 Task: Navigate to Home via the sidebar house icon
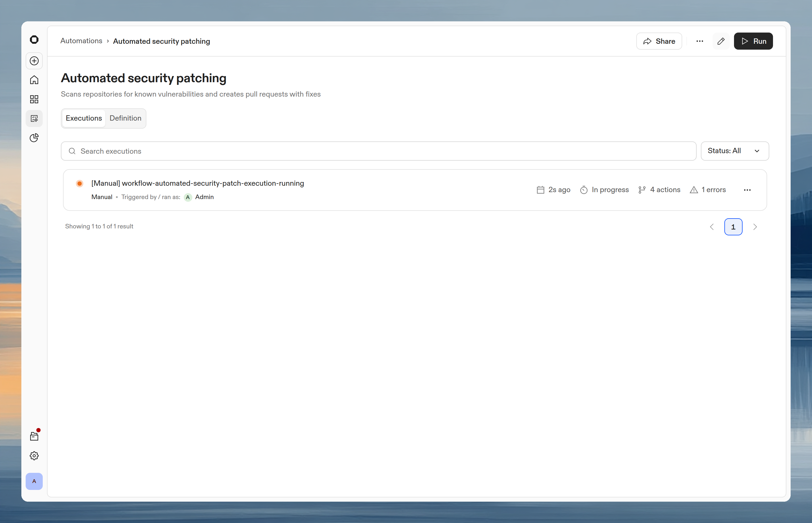(34, 80)
